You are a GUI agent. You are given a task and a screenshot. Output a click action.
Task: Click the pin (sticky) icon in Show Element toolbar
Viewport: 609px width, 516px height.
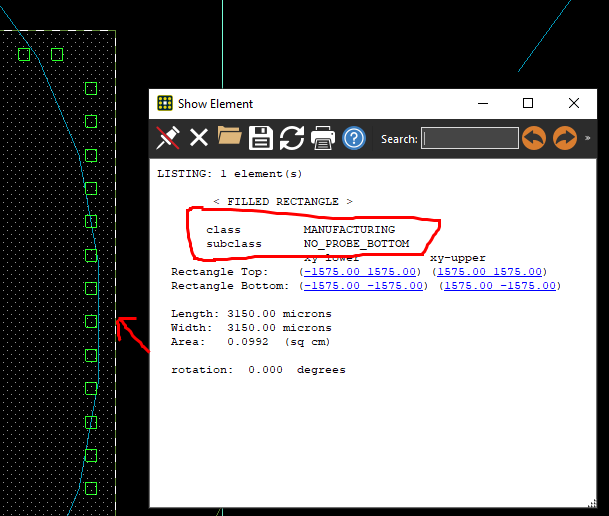point(167,138)
